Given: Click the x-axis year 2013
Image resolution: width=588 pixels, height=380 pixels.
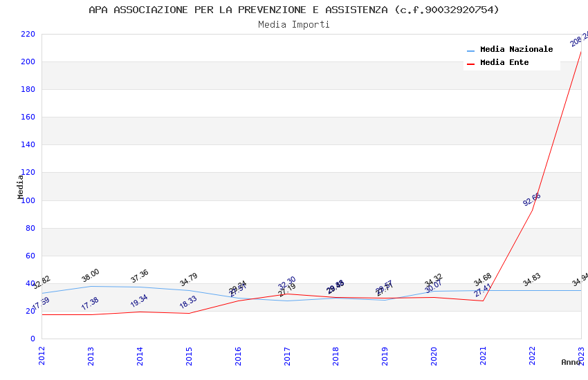Looking at the screenshot, I should coord(91,356).
